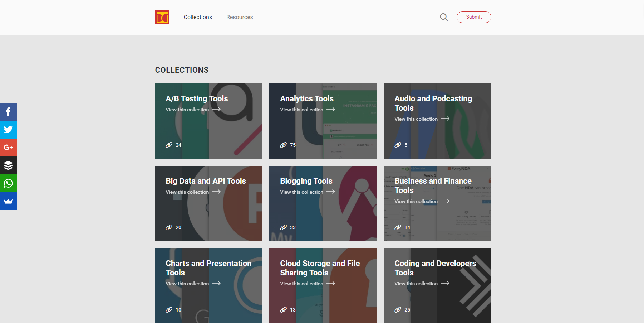The width and height of the screenshot is (644, 323).
Task: Click link icon on Audio and Podcasting card
Action: click(398, 145)
